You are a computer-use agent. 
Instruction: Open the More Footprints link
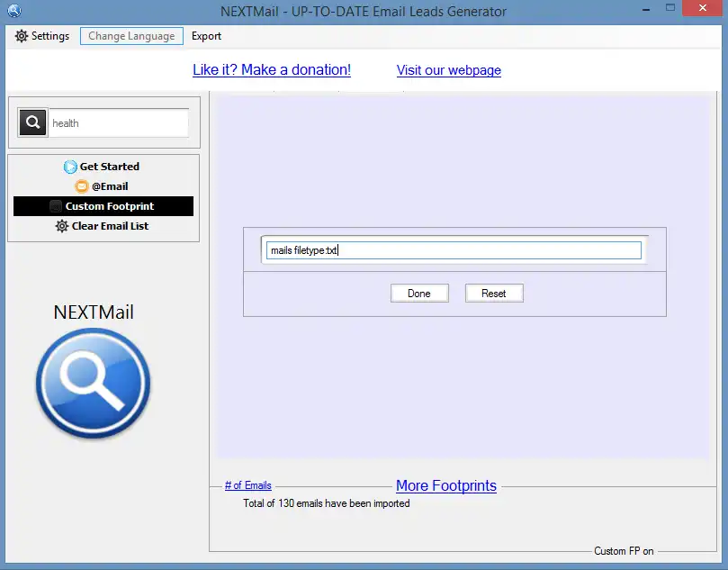pyautogui.click(x=446, y=486)
